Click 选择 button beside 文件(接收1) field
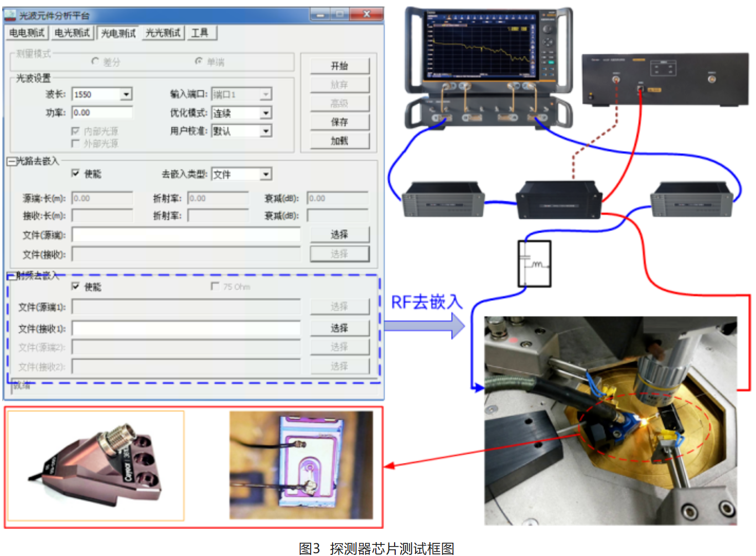This screenshot has width=756, height=556. point(339,328)
